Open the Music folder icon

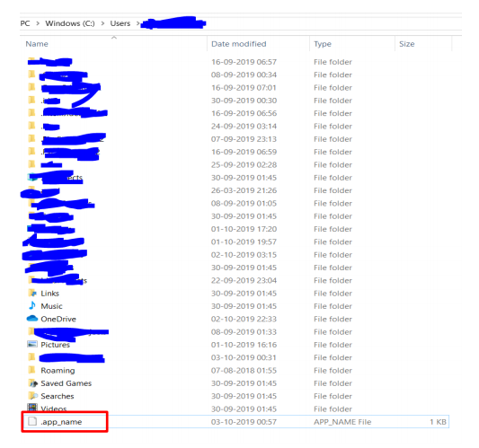(32, 305)
